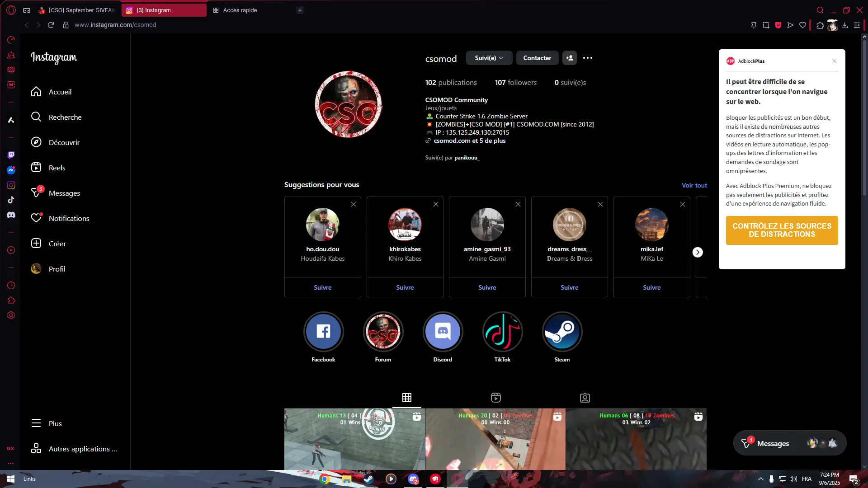The height and width of the screenshot is (488, 868).
Task: Close the AdblockPlus popup
Action: pyautogui.click(x=835, y=61)
